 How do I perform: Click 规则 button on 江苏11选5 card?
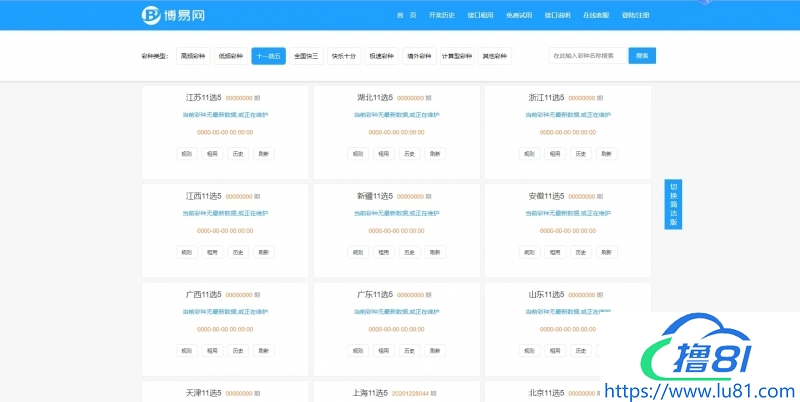pos(186,154)
